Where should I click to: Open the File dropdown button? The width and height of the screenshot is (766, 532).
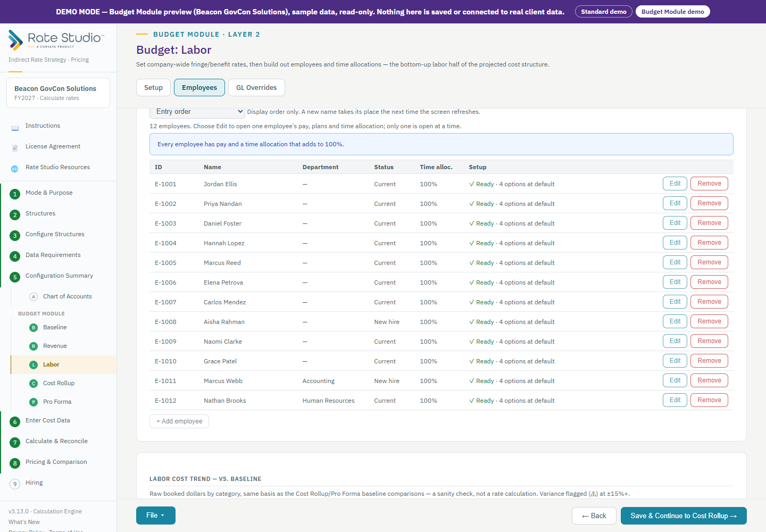click(156, 516)
